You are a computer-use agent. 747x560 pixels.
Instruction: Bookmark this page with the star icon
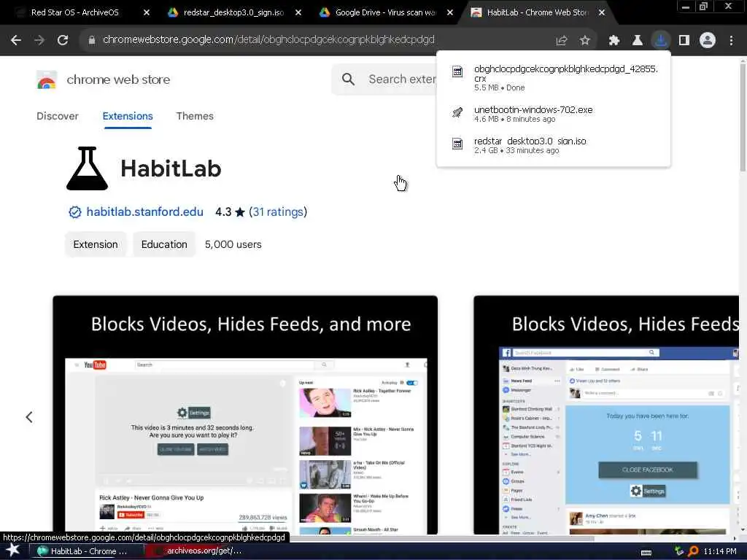584,41
